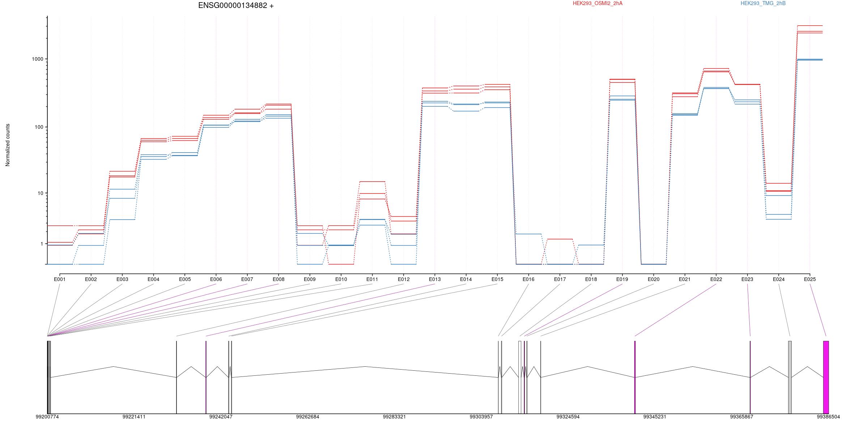This screenshot has height=434, width=868.
Task: Click exon label E022
Action: (x=716, y=279)
